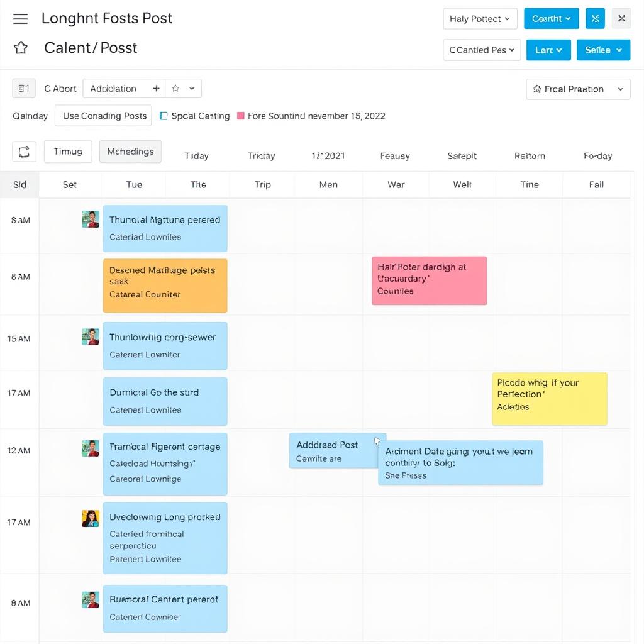Toggle the Qainday filter option

click(x=29, y=116)
